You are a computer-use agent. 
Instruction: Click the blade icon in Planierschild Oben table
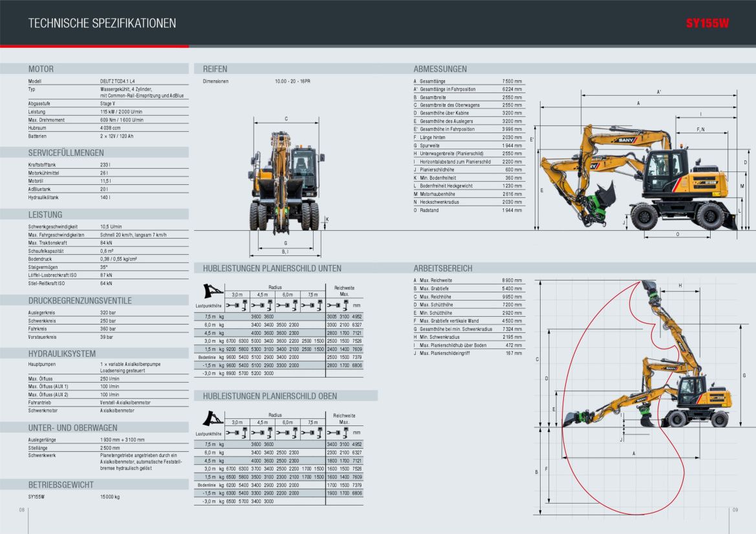(x=210, y=417)
